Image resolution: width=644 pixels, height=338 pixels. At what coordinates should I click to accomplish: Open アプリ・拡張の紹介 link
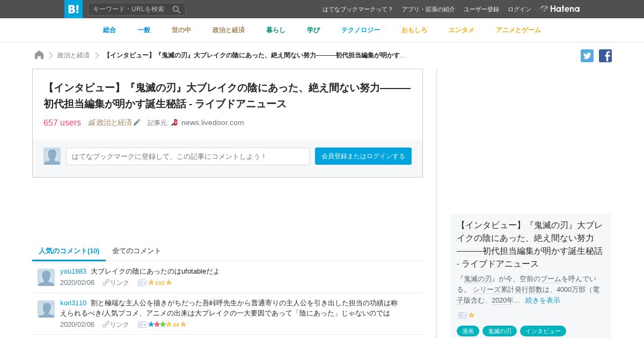click(428, 9)
